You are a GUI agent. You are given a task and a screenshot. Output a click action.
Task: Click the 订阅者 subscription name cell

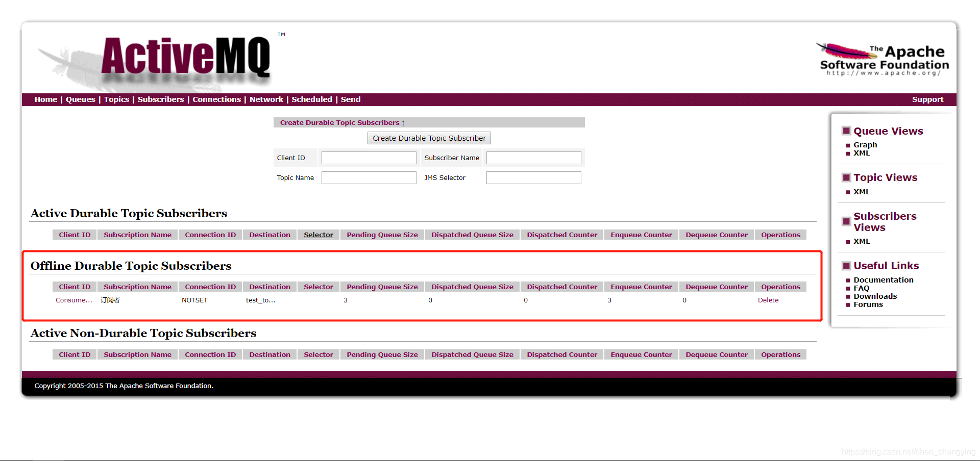tap(110, 300)
